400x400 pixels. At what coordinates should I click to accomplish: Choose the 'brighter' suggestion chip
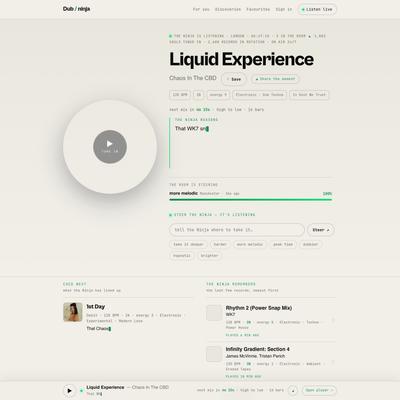(209, 256)
